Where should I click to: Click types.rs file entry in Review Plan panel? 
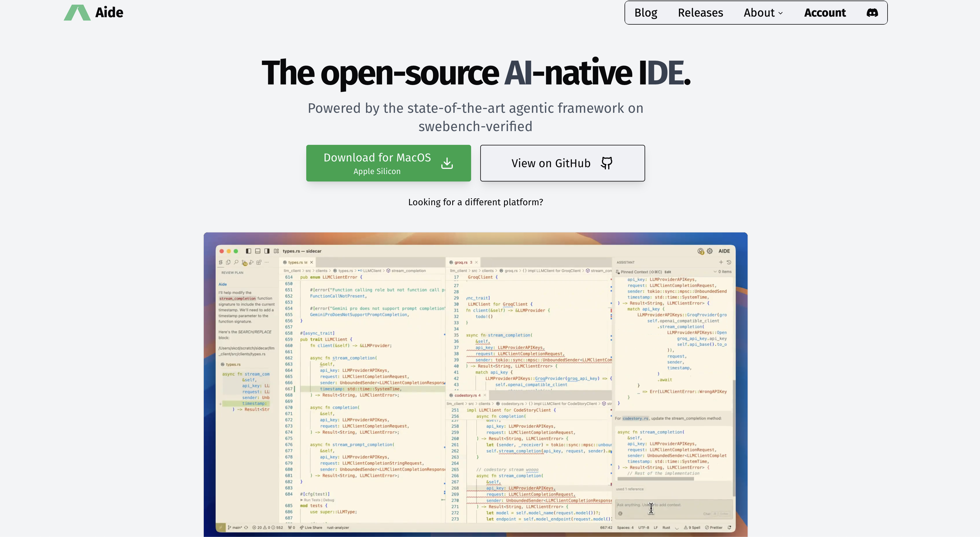231,365
